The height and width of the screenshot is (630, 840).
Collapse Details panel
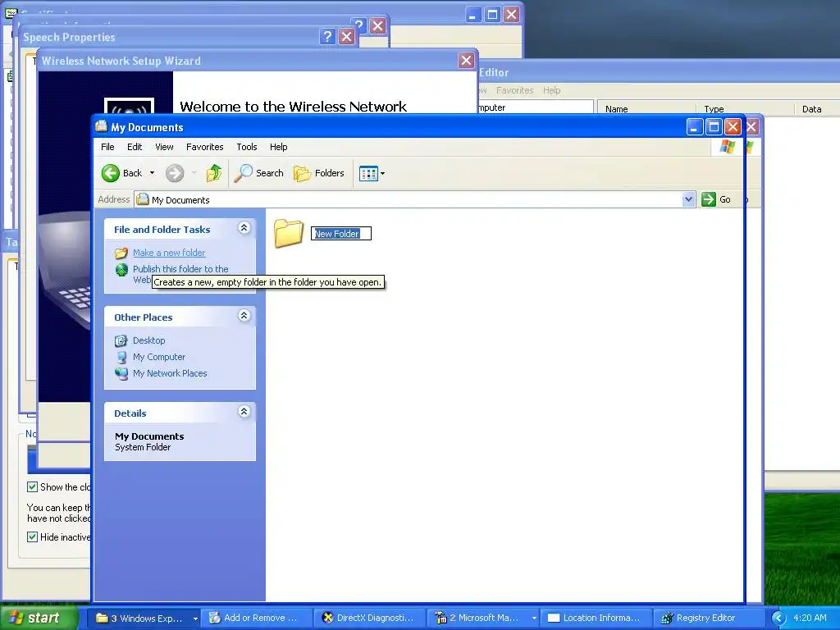tap(244, 412)
